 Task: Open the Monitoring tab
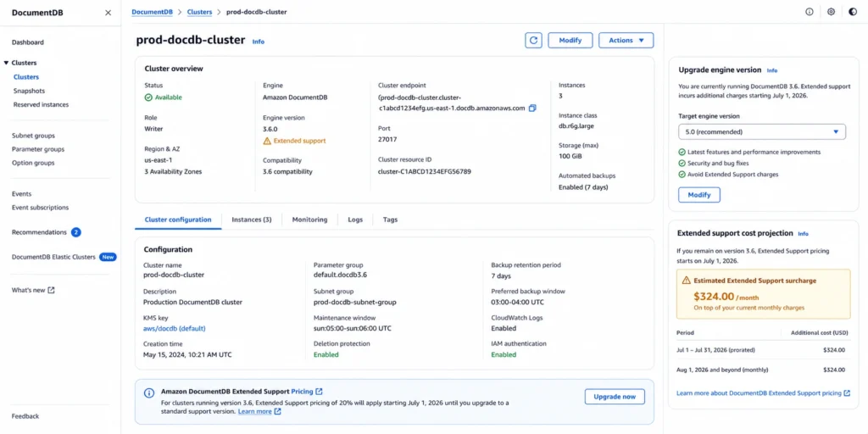click(x=310, y=220)
